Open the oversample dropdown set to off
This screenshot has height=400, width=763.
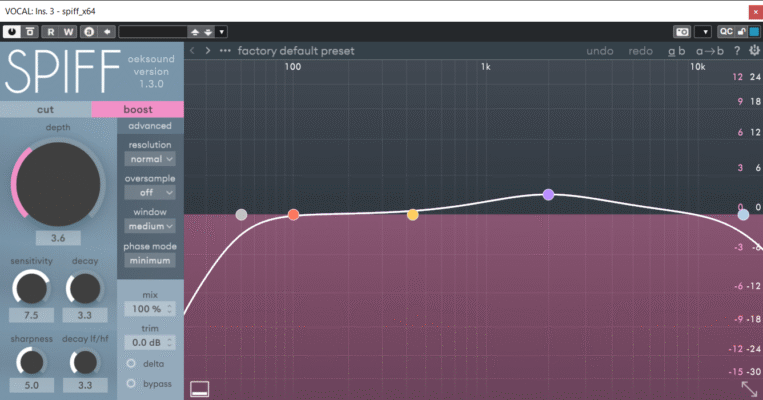tap(150, 192)
